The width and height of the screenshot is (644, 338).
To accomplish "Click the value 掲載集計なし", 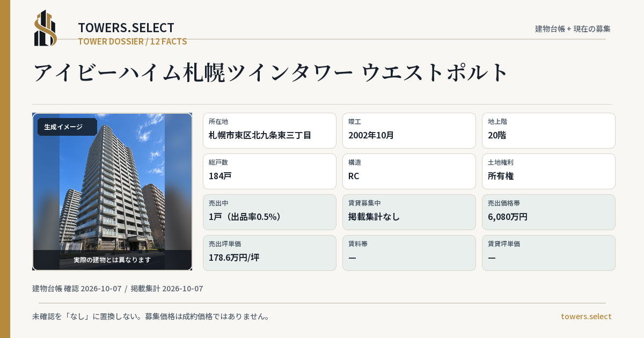I will pos(374,217).
